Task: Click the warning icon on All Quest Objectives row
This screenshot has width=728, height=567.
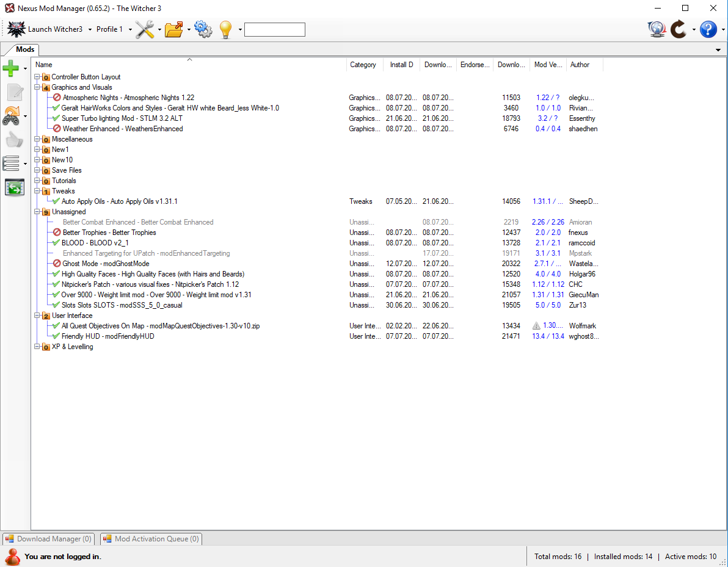Action: coord(536,326)
